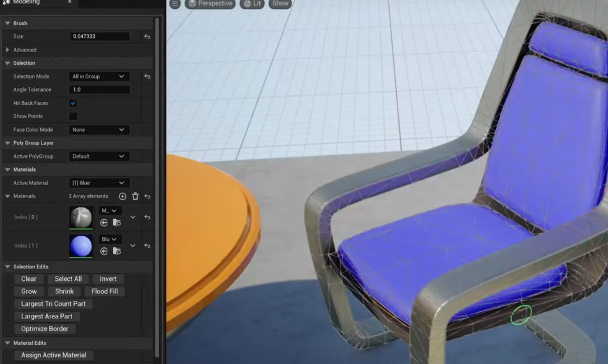The height and width of the screenshot is (364, 608).
Task: Open the Face Color Mode dropdown
Action: point(99,130)
